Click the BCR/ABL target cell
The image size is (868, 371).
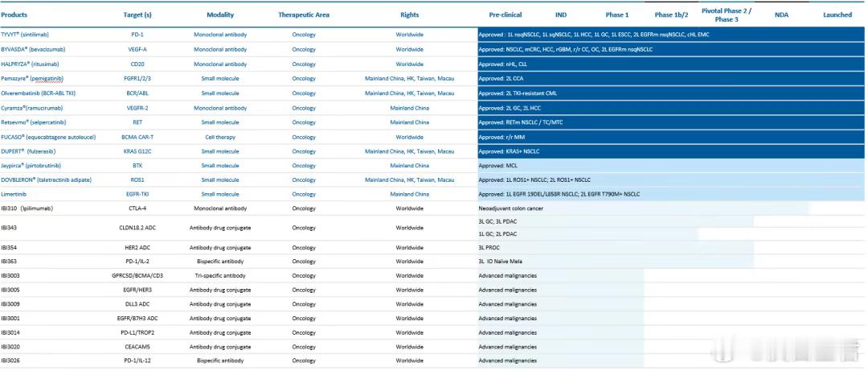(137, 93)
